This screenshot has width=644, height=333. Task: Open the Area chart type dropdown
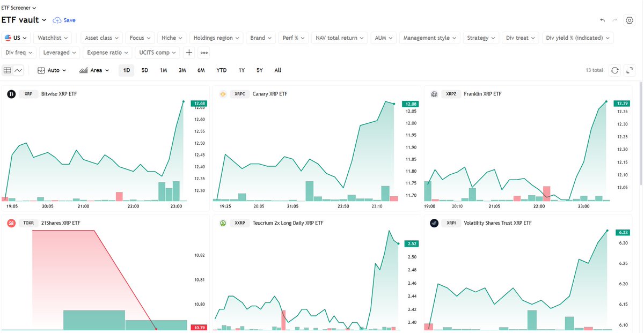click(x=94, y=70)
